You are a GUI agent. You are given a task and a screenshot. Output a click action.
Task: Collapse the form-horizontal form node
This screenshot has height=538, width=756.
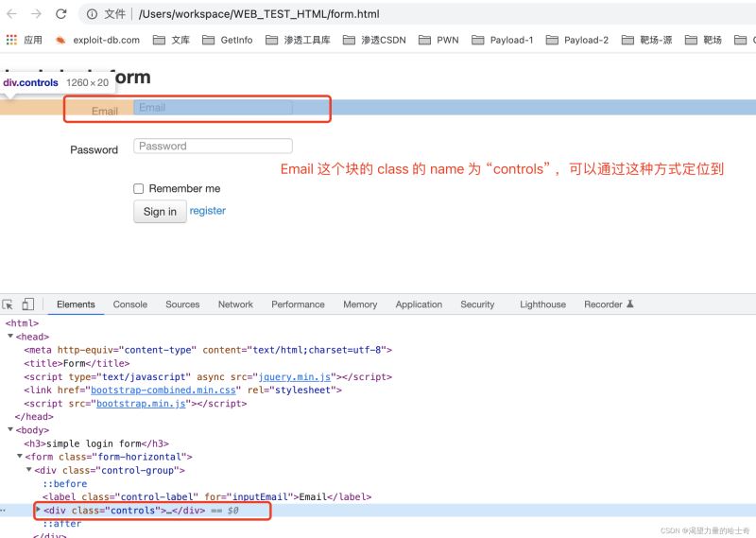pos(20,457)
